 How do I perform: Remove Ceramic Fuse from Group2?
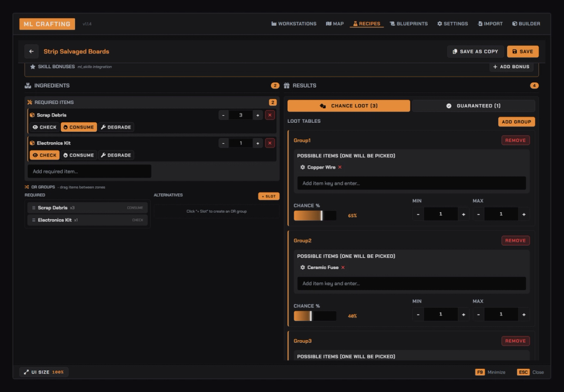point(343,267)
